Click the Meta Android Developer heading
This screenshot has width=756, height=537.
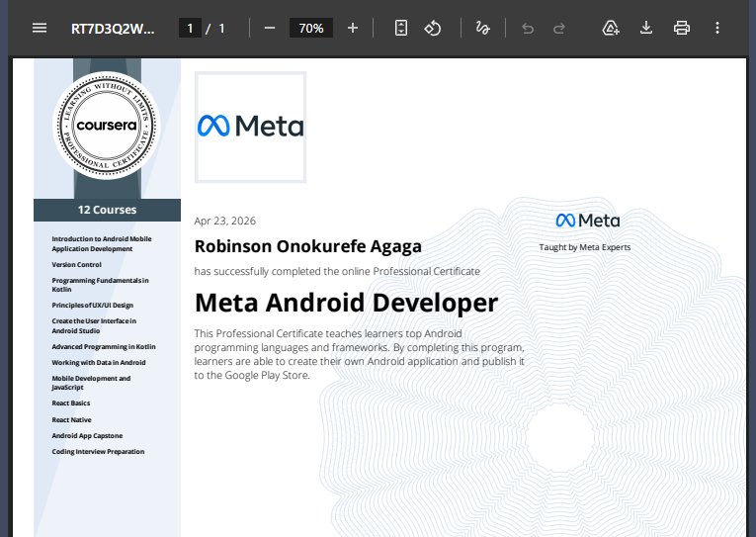[x=346, y=303]
